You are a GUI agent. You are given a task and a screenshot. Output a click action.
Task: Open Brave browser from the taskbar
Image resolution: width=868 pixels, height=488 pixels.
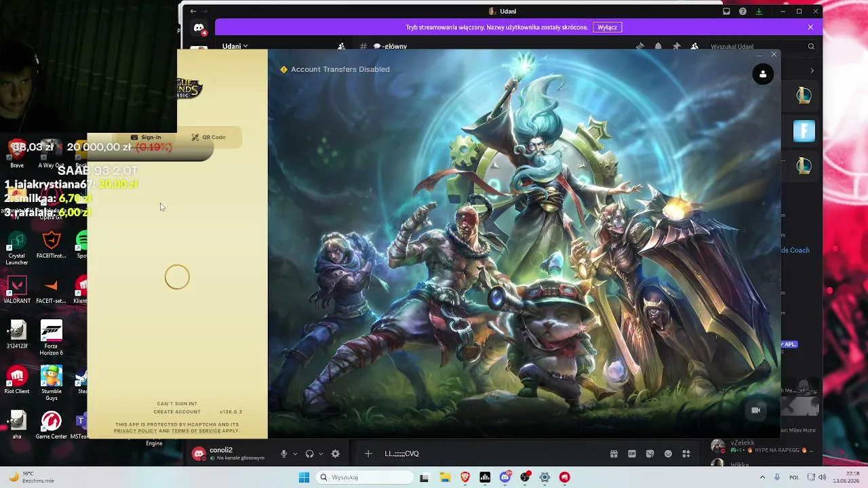click(x=465, y=477)
